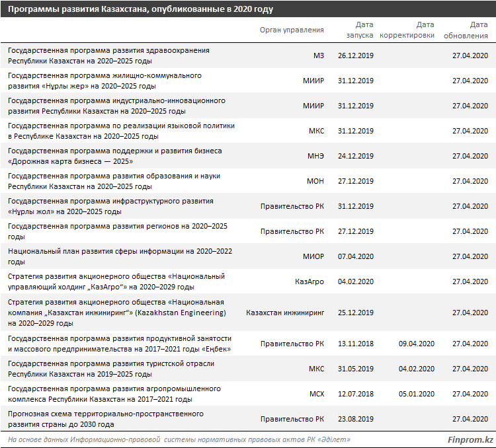496x448 pixels.
Task: Click the индустриально-инновационного развития program title
Action: 116,106
